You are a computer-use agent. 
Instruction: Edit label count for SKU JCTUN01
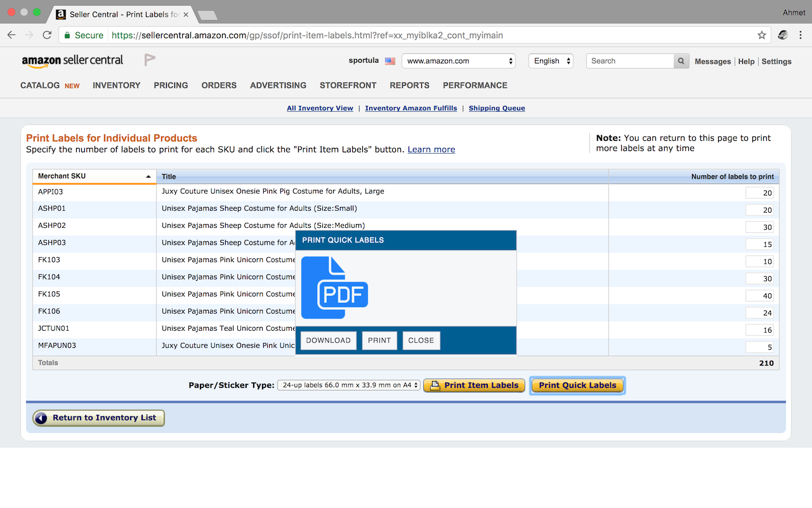[759, 330]
